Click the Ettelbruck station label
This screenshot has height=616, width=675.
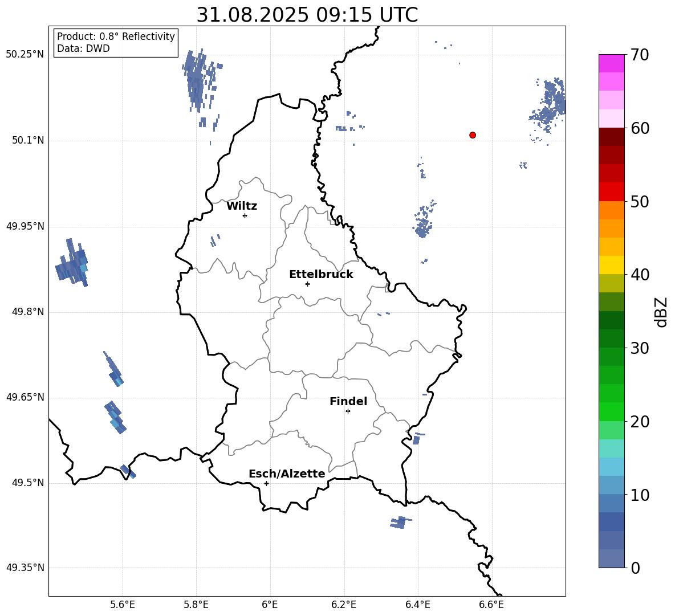click(x=321, y=275)
